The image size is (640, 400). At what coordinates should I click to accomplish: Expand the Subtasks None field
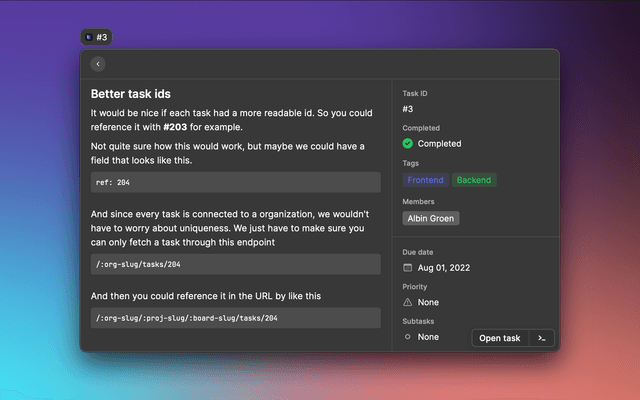(429, 337)
